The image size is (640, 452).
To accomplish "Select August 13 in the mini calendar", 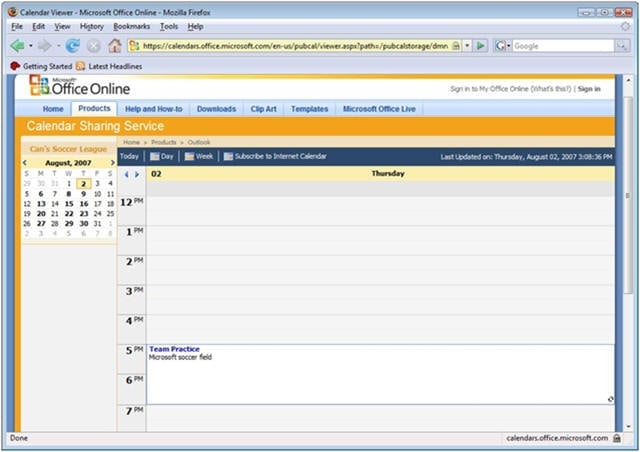I will click(41, 204).
